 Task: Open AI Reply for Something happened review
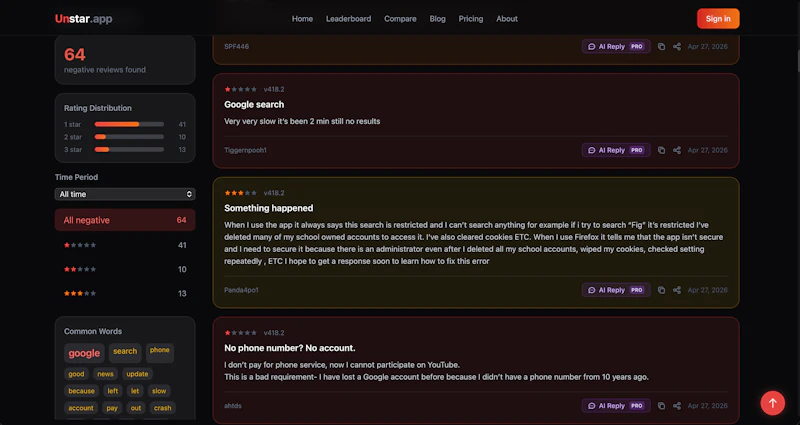[616, 290]
